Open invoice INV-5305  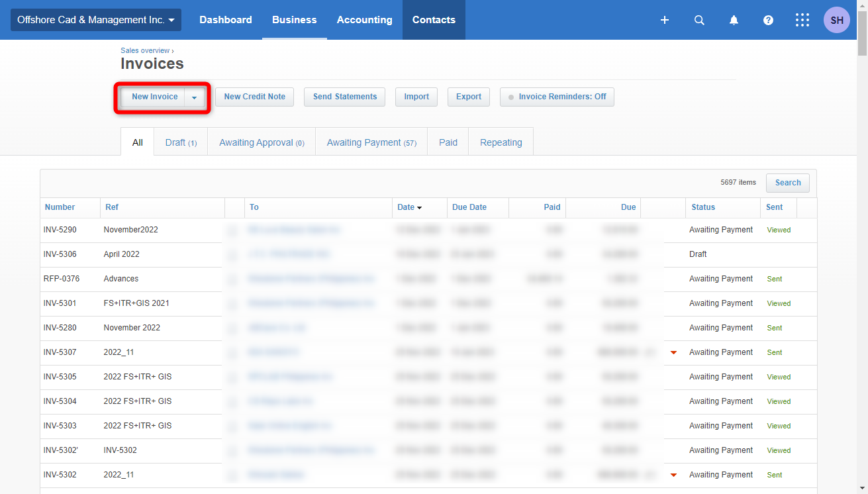coord(60,377)
